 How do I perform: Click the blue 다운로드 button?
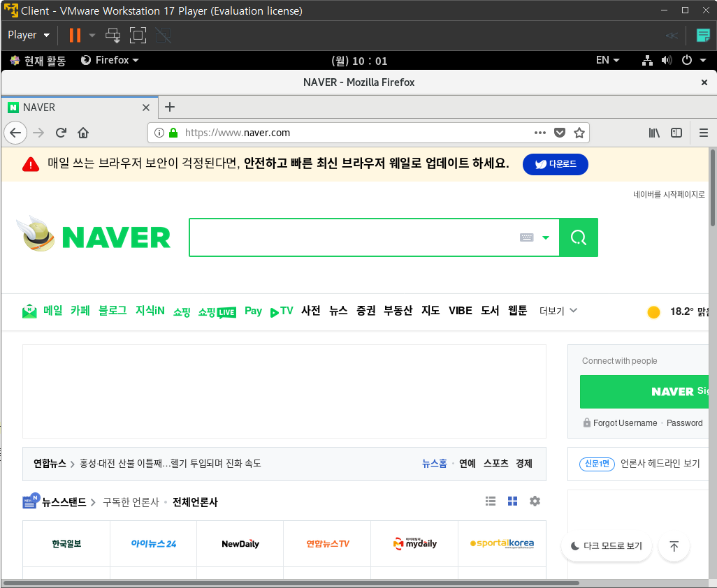pyautogui.click(x=556, y=164)
